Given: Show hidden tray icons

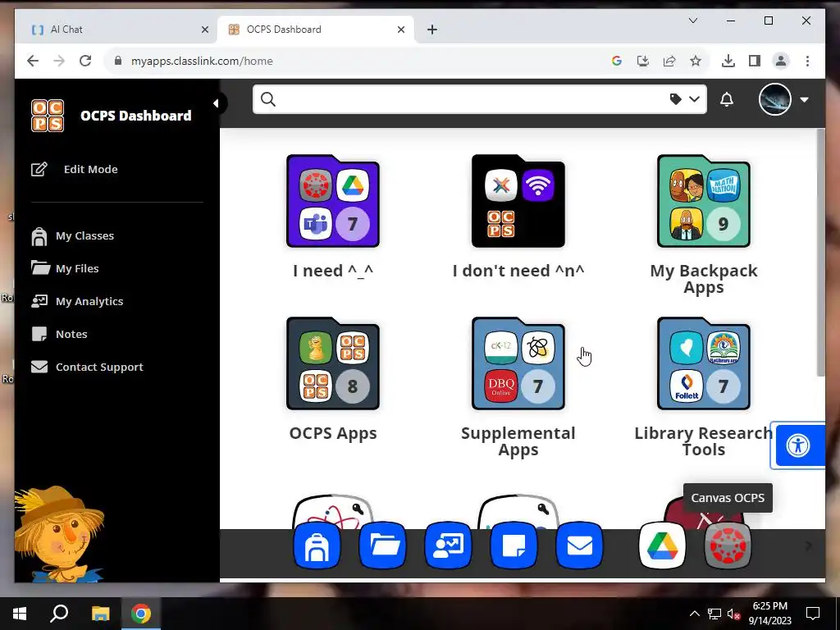Looking at the screenshot, I should (x=694, y=614).
